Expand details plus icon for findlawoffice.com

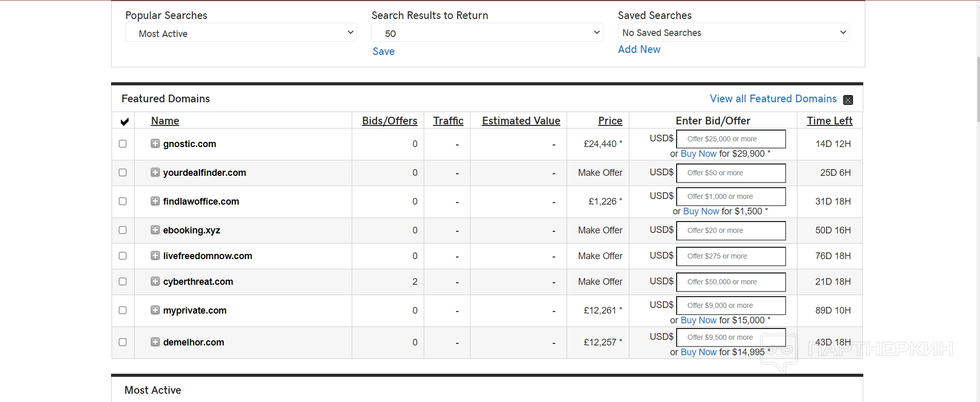coord(155,201)
